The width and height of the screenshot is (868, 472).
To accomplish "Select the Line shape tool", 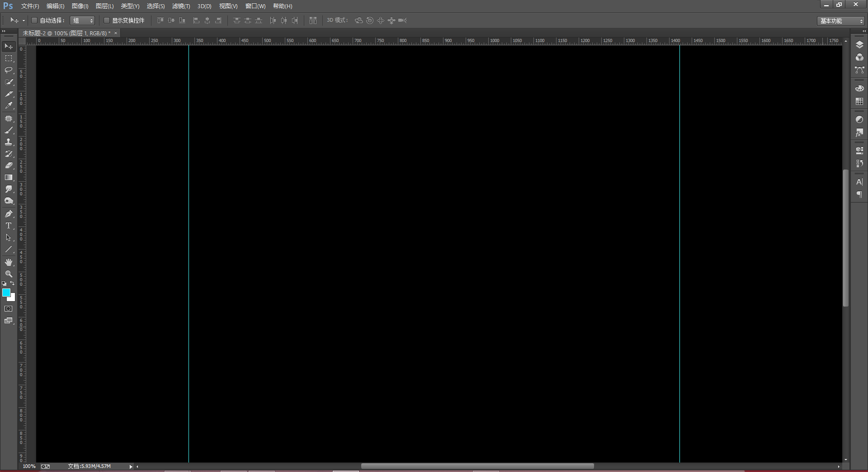I will 9,249.
